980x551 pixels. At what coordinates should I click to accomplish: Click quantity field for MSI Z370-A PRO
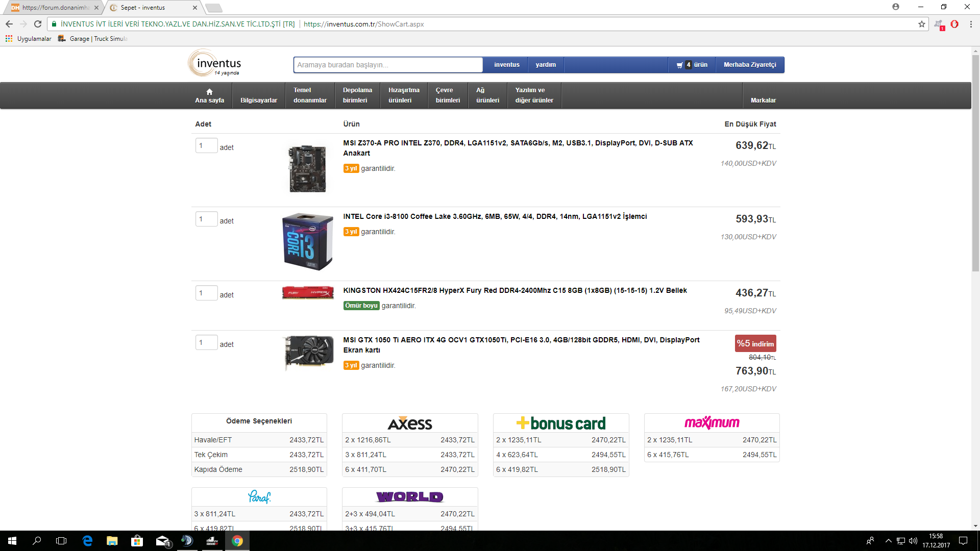[x=206, y=145]
